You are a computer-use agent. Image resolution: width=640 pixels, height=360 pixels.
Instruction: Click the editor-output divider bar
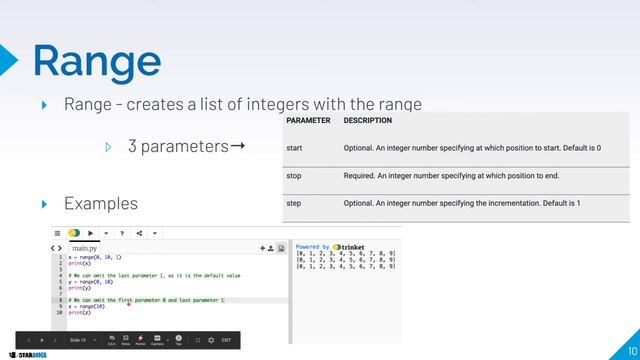tap(290, 292)
